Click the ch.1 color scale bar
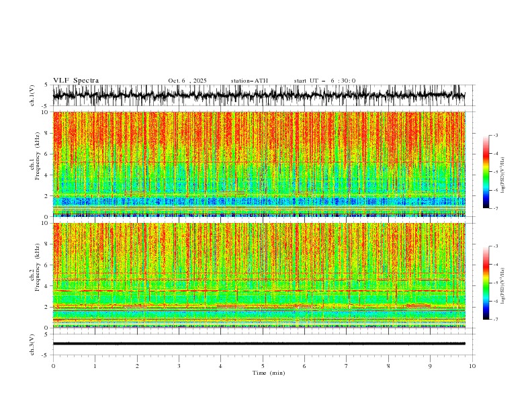Screen dimensions: 532x411 point(486,172)
